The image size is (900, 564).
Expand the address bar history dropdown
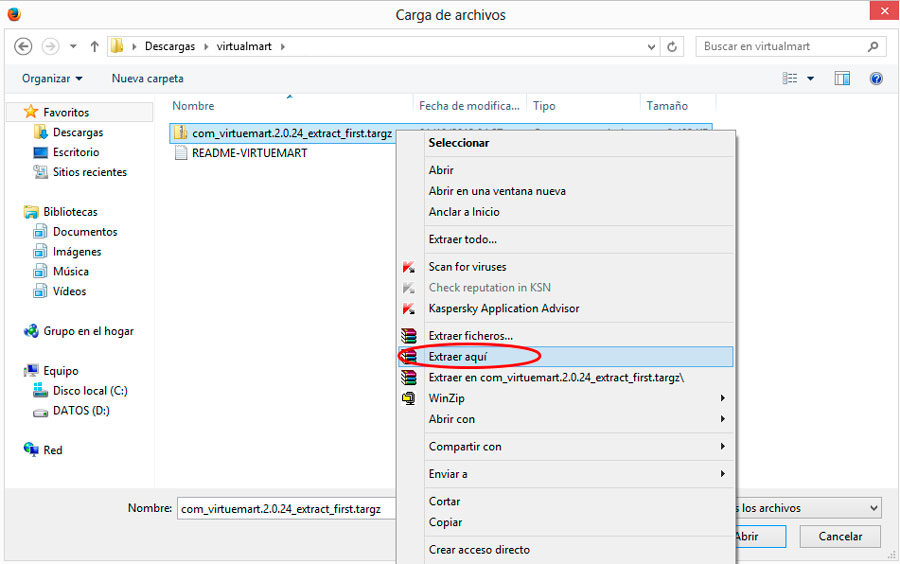652,46
